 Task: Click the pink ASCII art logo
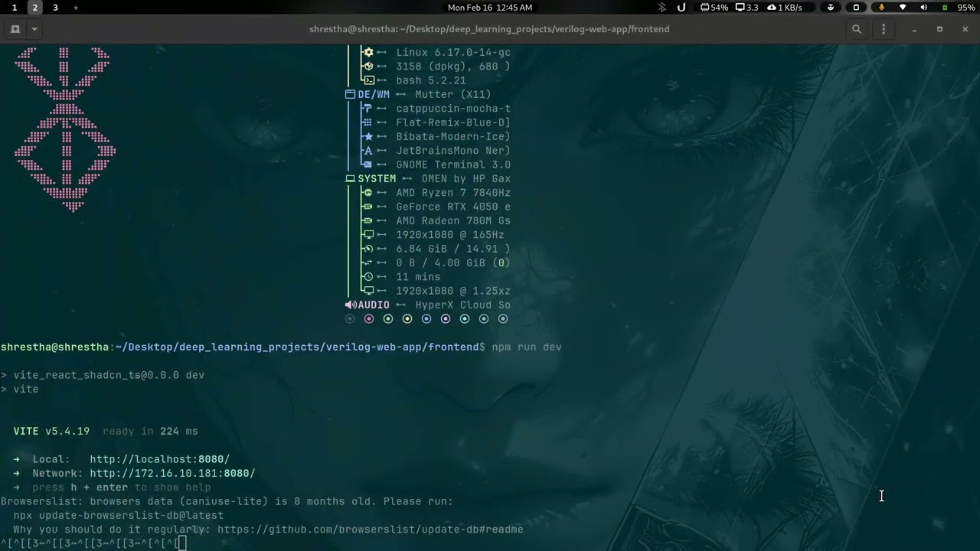65,129
